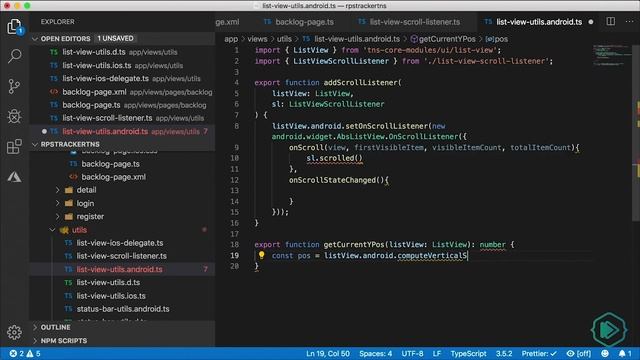
Task: Select list-view-utils.android.ts in Open Editors
Action: (122, 131)
